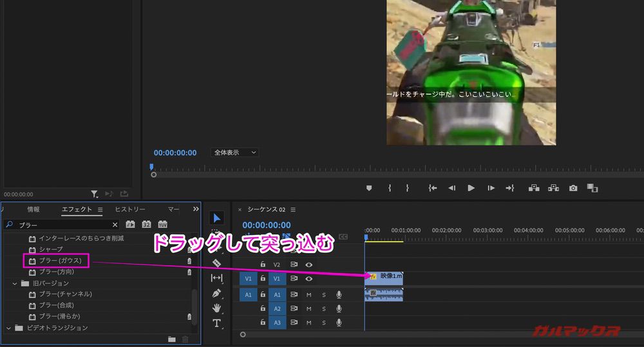Select the Hand tool

(217, 308)
